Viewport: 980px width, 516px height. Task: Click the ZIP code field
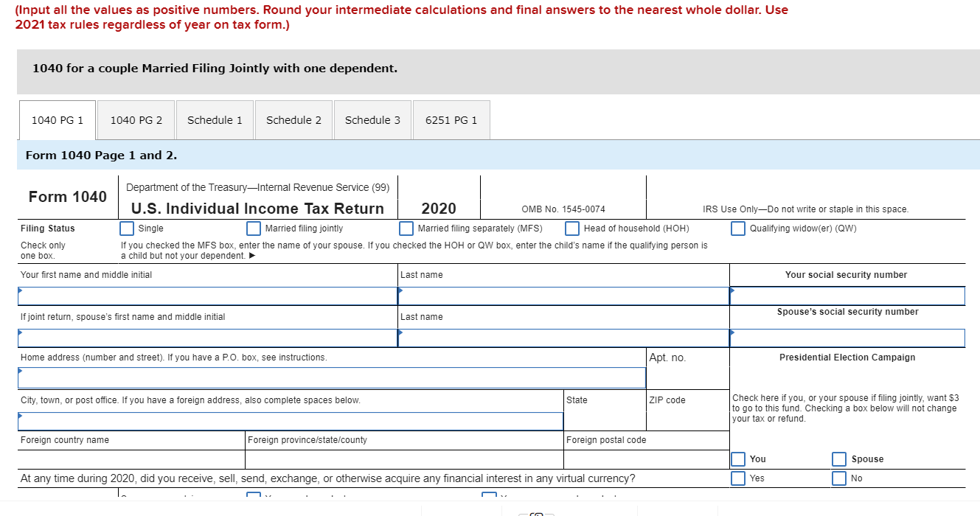pos(688,411)
